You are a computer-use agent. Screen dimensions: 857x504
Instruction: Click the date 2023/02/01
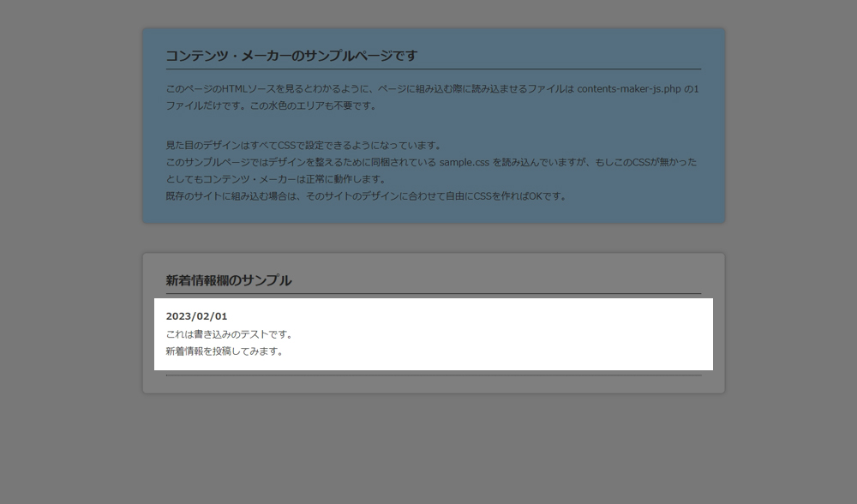196,316
